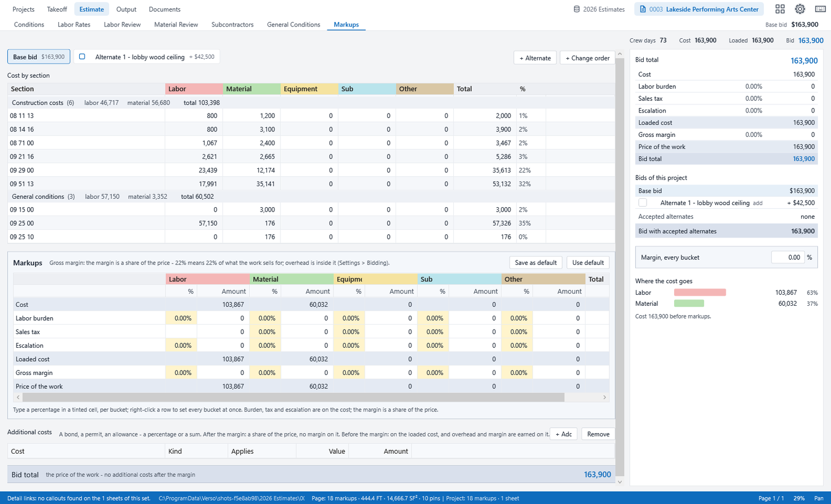831x504 pixels.
Task: Add a Change order
Action: pyautogui.click(x=588, y=58)
